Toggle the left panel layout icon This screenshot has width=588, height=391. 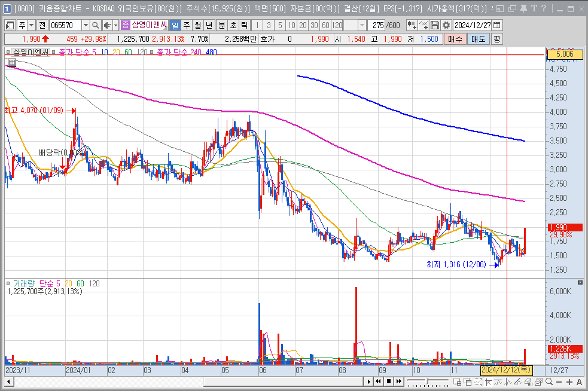click(10, 25)
